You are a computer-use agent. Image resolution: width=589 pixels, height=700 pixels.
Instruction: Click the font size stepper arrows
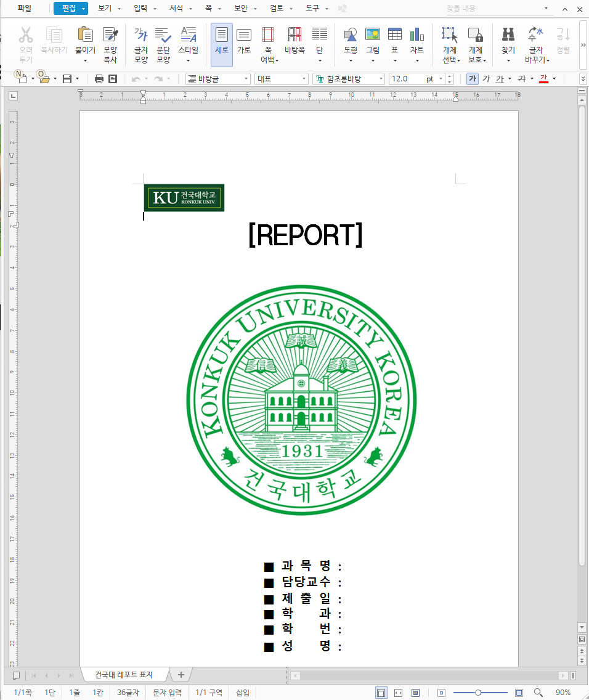450,79
